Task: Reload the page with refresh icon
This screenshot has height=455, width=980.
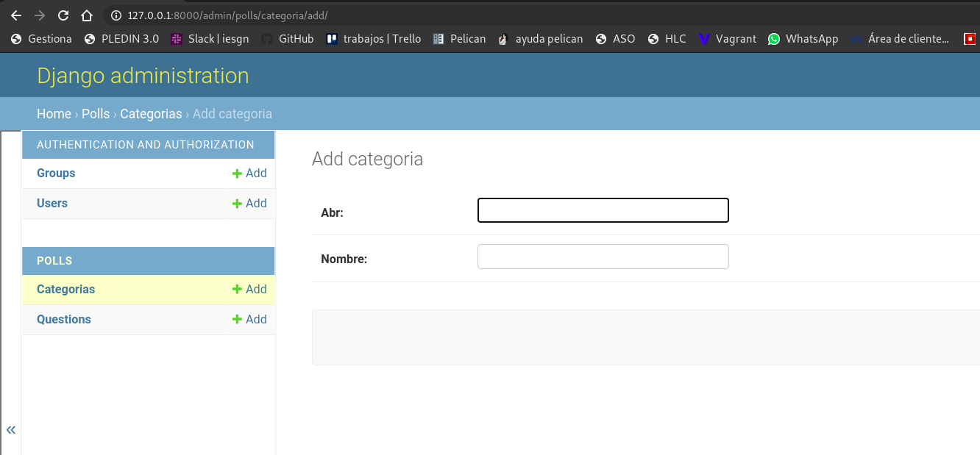Action: pos(63,15)
